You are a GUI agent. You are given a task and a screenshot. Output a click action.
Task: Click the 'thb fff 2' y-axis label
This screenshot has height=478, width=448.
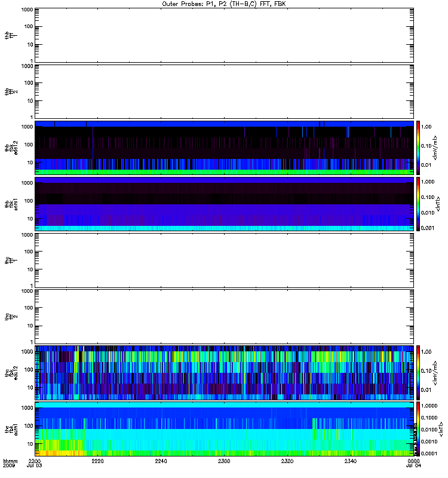pos(11,91)
